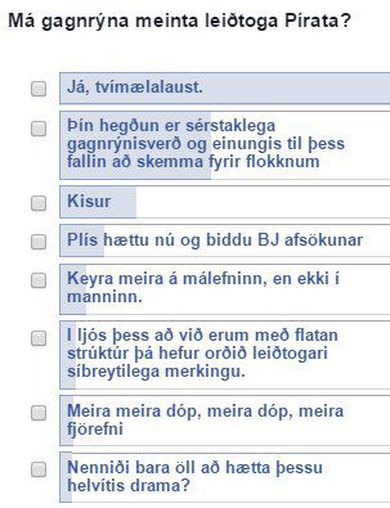This screenshot has width=390, height=508.
Task: Click the 'Meira meira dóp, meira fjörefni' option text
Action: click(205, 420)
